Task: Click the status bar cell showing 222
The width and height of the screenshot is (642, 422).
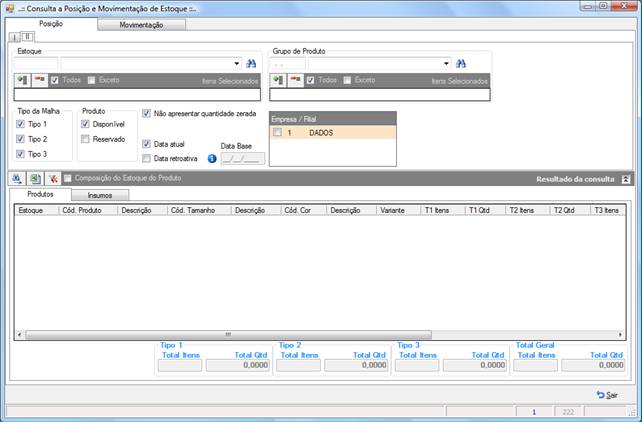Action: click(568, 412)
